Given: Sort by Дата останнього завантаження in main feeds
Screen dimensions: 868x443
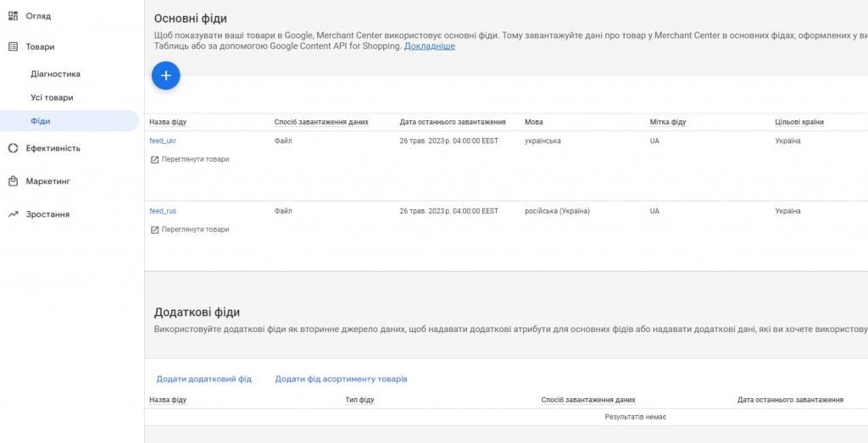Looking at the screenshot, I should 453,122.
